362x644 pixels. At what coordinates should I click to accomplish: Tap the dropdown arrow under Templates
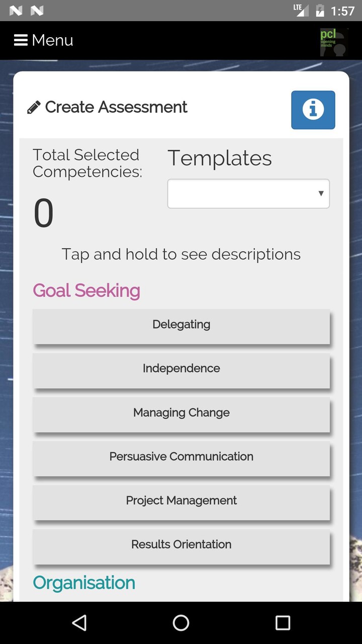[x=320, y=193]
